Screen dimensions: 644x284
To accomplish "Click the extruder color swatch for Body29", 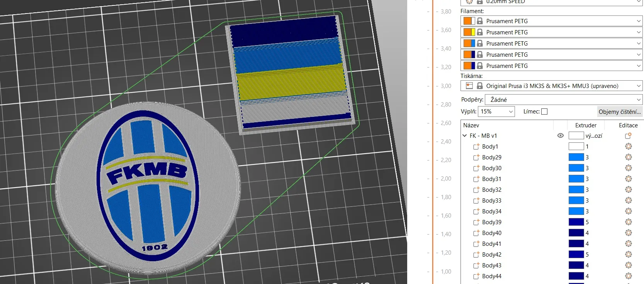I will [576, 157].
